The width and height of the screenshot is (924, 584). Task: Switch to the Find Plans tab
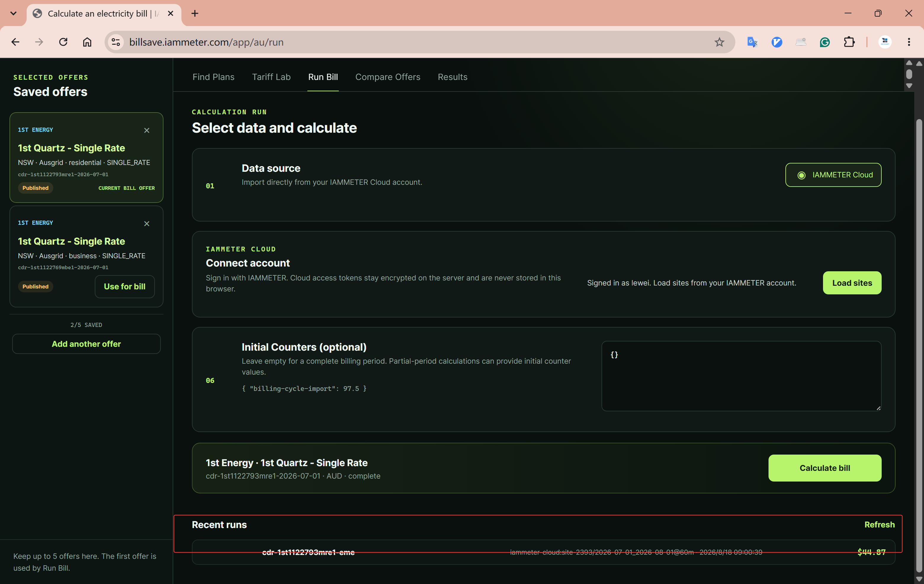[x=213, y=77]
